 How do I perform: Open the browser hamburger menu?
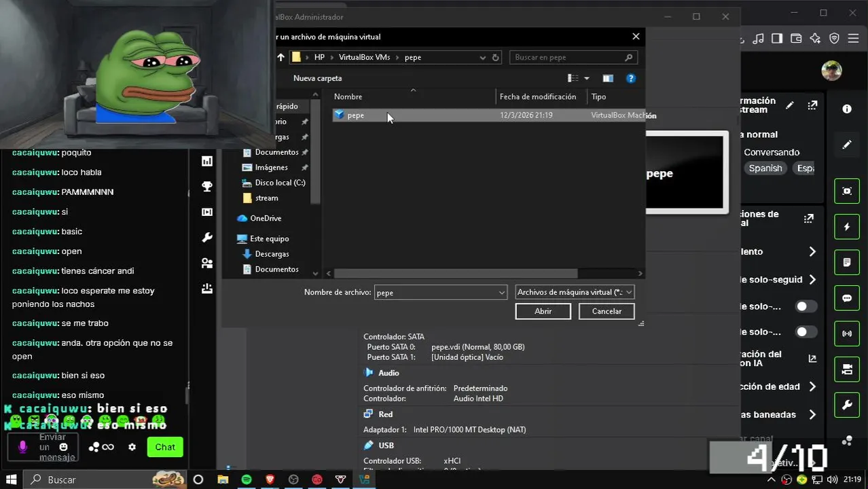(x=854, y=39)
